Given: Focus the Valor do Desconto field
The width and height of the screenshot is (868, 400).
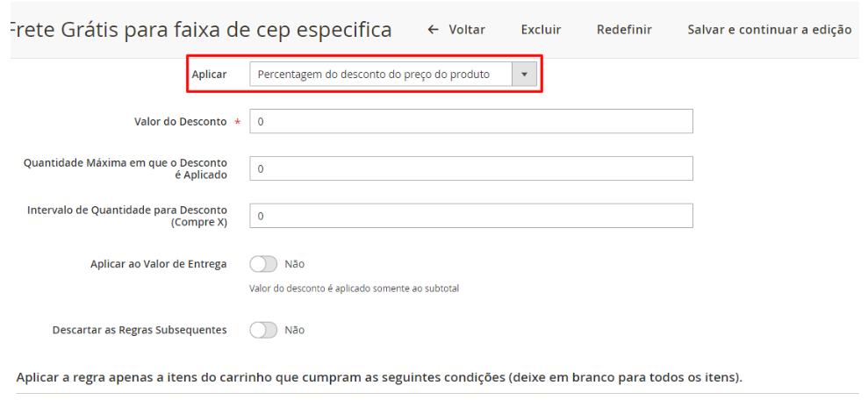Looking at the screenshot, I should coord(471,121).
